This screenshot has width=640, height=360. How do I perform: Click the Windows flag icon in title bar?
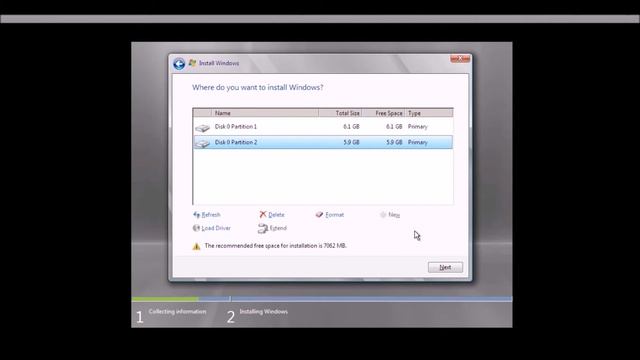pyautogui.click(x=192, y=63)
